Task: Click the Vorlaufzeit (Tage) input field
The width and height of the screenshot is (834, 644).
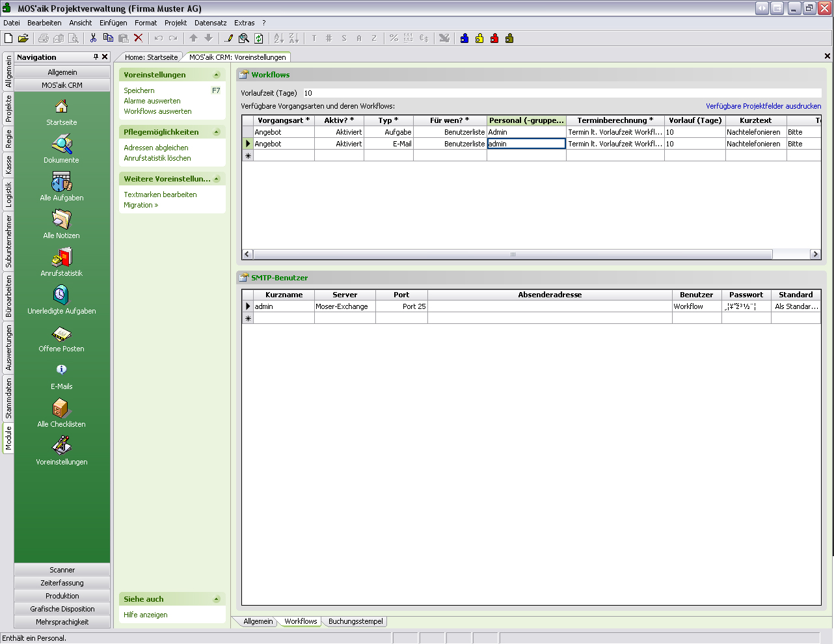Action: click(x=559, y=93)
